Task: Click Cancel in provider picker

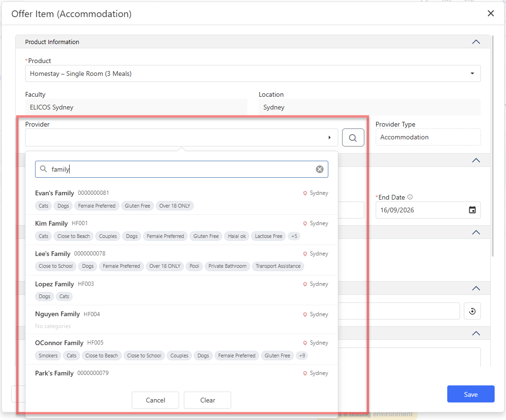Action: [x=155, y=400]
